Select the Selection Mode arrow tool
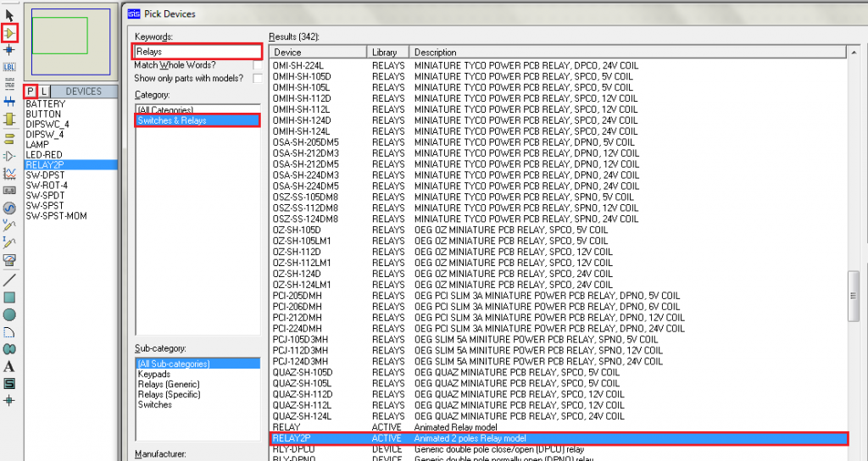The image size is (868, 461). click(9, 15)
